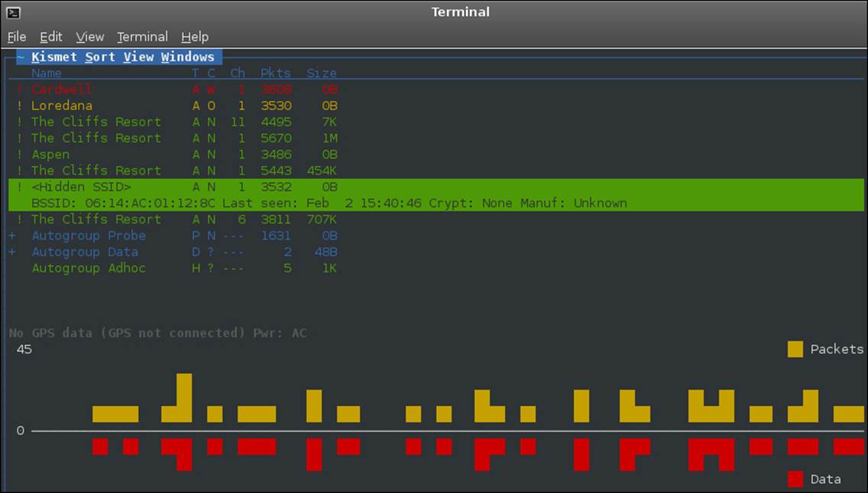The height and width of the screenshot is (493, 868).
Task: Click the exclamation mark beside Loredana
Action: (19, 105)
